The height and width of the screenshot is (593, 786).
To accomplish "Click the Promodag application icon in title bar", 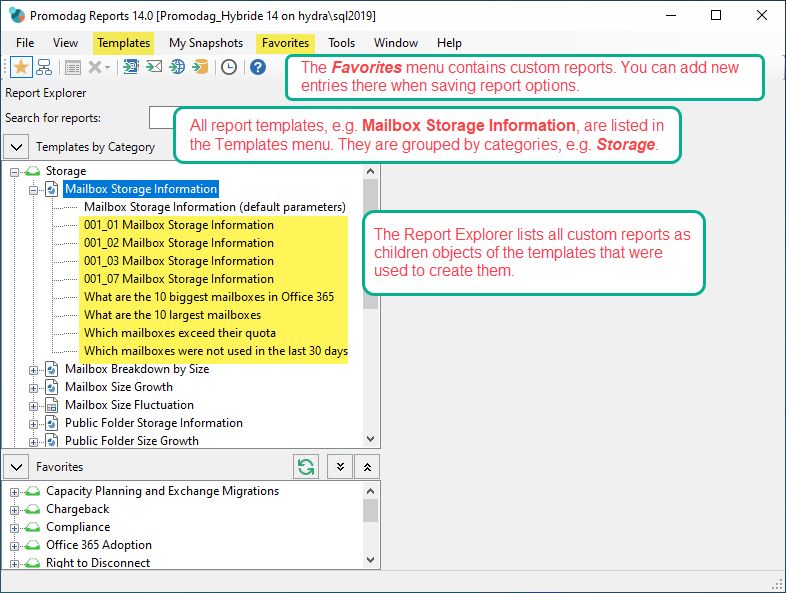I will click(x=17, y=16).
